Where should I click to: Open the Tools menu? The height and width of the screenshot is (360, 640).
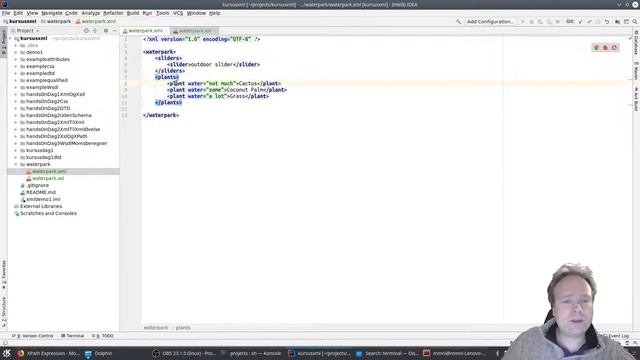(162, 13)
